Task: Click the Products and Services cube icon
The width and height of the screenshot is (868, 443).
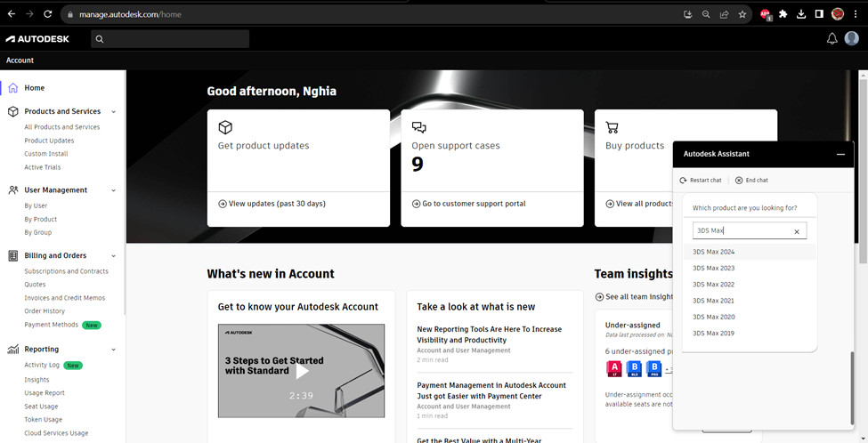Action: click(x=12, y=112)
